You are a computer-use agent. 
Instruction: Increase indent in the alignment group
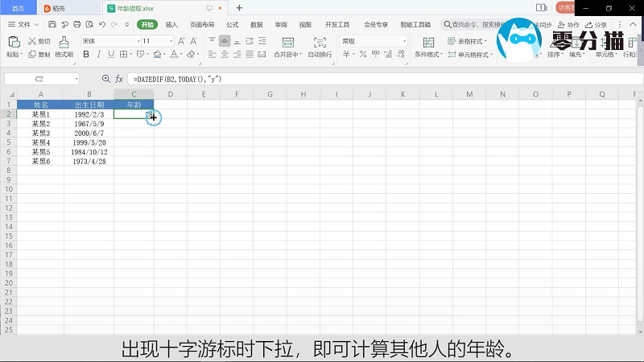click(x=262, y=41)
